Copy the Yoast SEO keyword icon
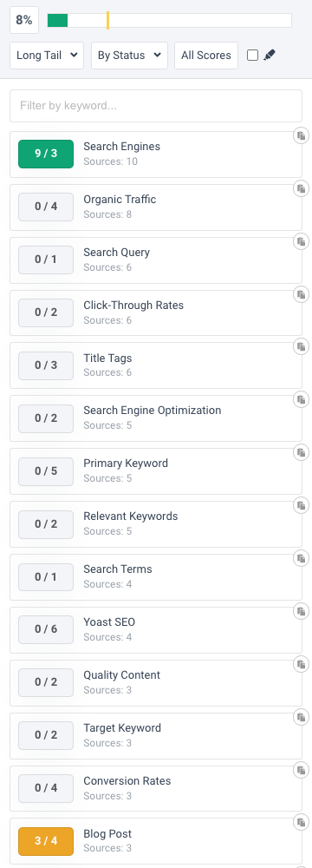Viewport: 312px width, 868px height. (x=301, y=611)
